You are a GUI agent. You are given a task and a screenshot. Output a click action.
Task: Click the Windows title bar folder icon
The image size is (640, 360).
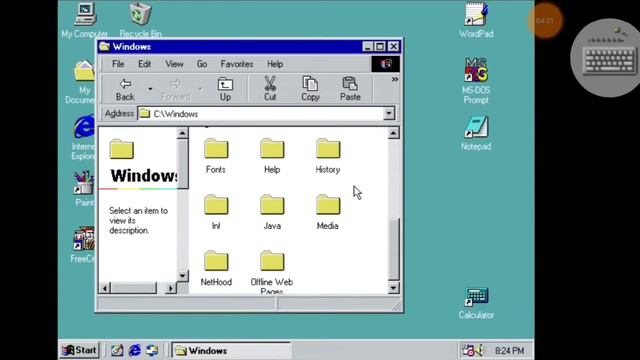(x=104, y=47)
